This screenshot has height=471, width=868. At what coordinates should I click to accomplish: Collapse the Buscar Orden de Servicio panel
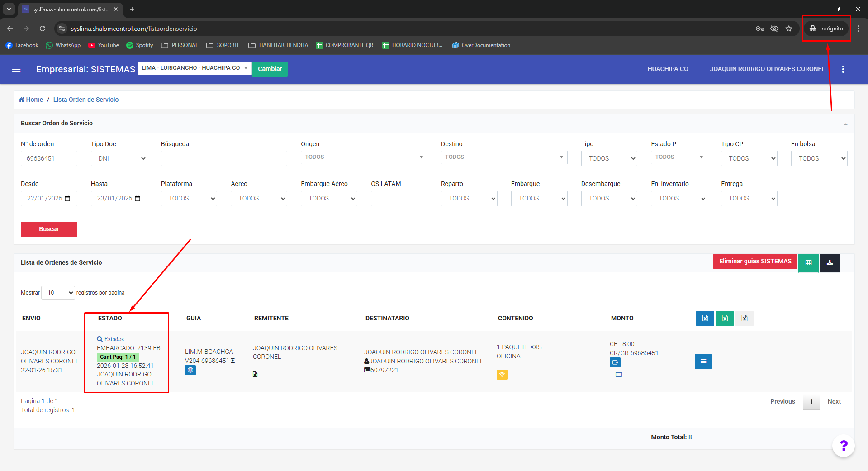click(x=845, y=124)
